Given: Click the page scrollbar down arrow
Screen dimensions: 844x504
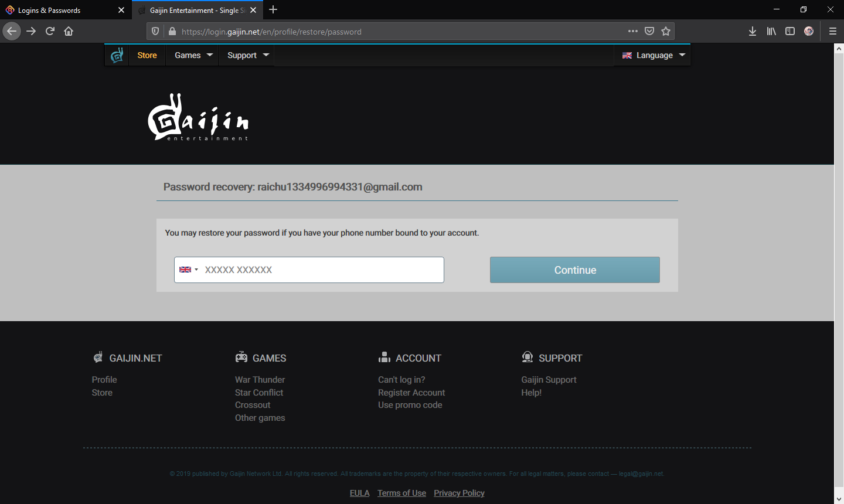Looking at the screenshot, I should coord(839,499).
